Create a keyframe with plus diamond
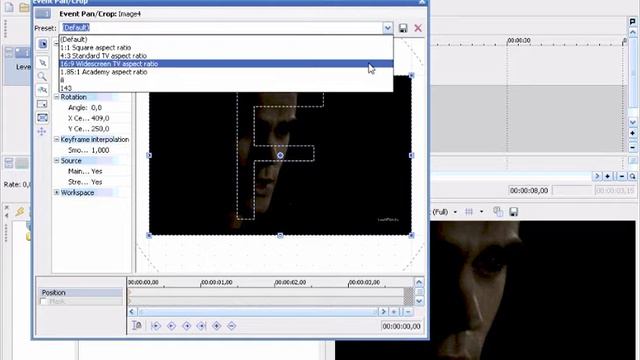Screen dimensions: 640x360 (x=217, y=326)
